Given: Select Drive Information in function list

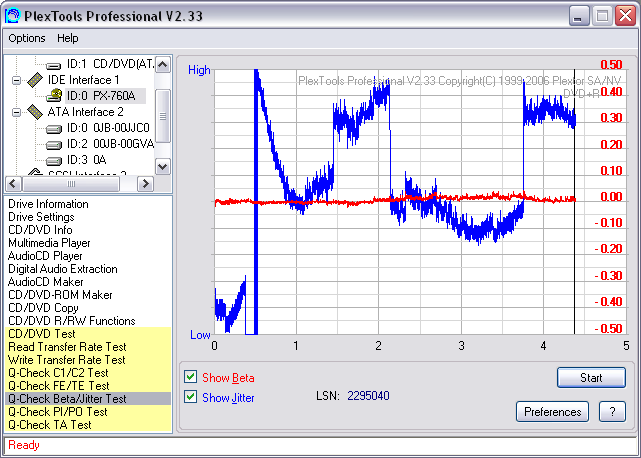Looking at the screenshot, I should pos(48,204).
